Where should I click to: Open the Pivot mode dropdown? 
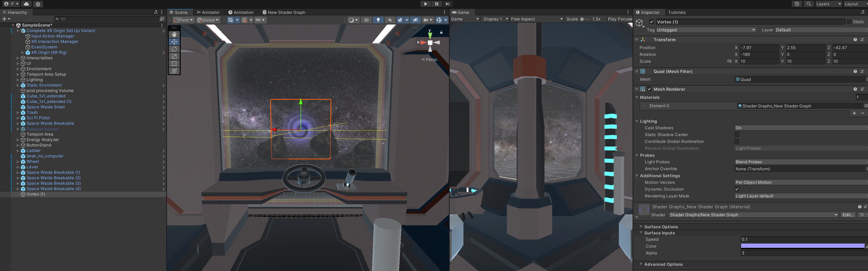tap(183, 20)
